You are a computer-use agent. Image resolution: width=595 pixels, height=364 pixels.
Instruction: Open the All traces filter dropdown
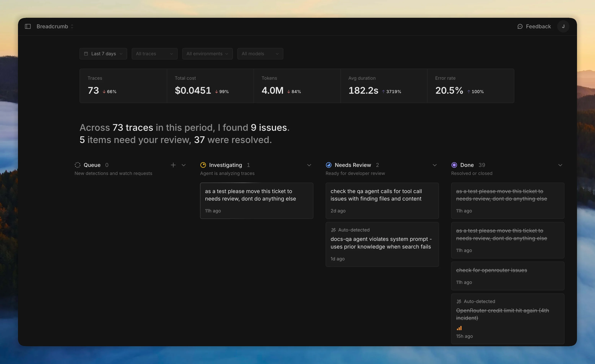pyautogui.click(x=154, y=53)
